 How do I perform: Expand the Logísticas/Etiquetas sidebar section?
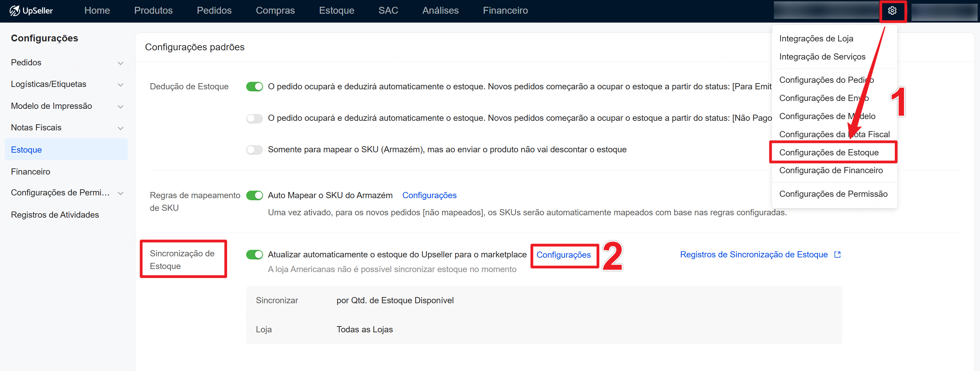[120, 85]
